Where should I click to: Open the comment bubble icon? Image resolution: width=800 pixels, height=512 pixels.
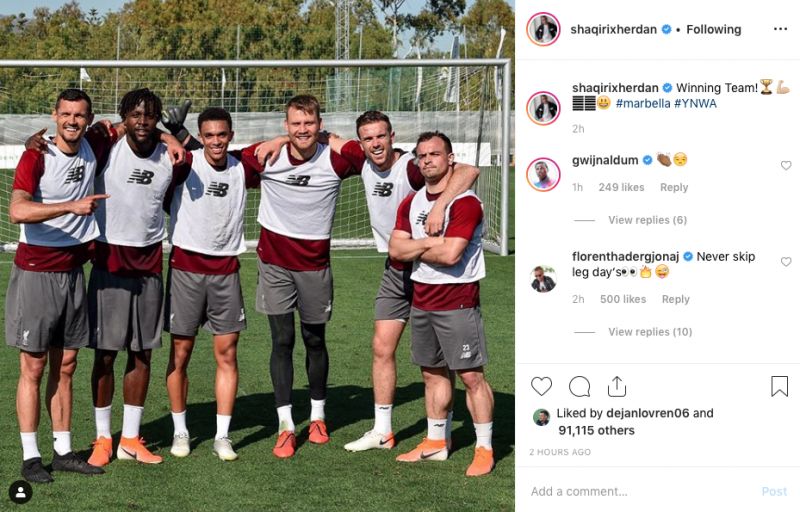point(580,387)
